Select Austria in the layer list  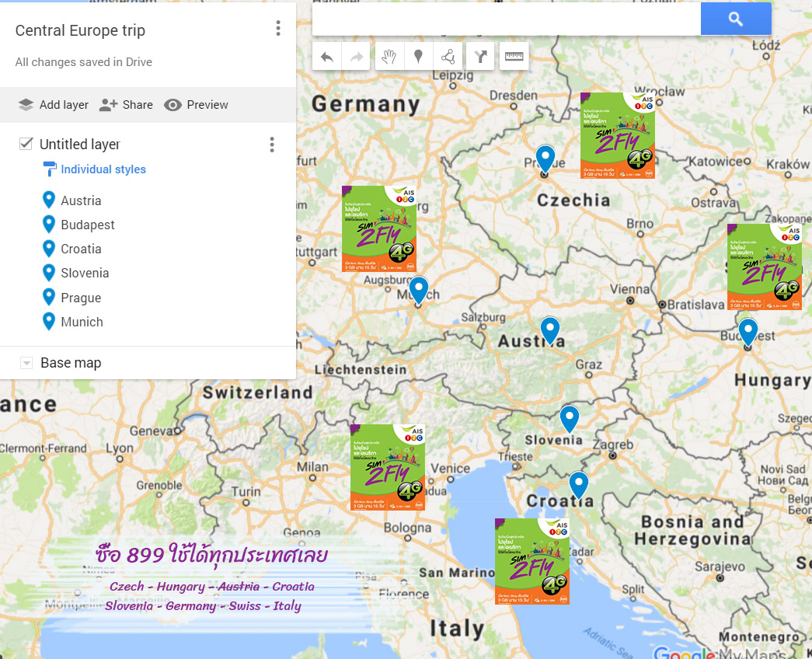click(82, 200)
